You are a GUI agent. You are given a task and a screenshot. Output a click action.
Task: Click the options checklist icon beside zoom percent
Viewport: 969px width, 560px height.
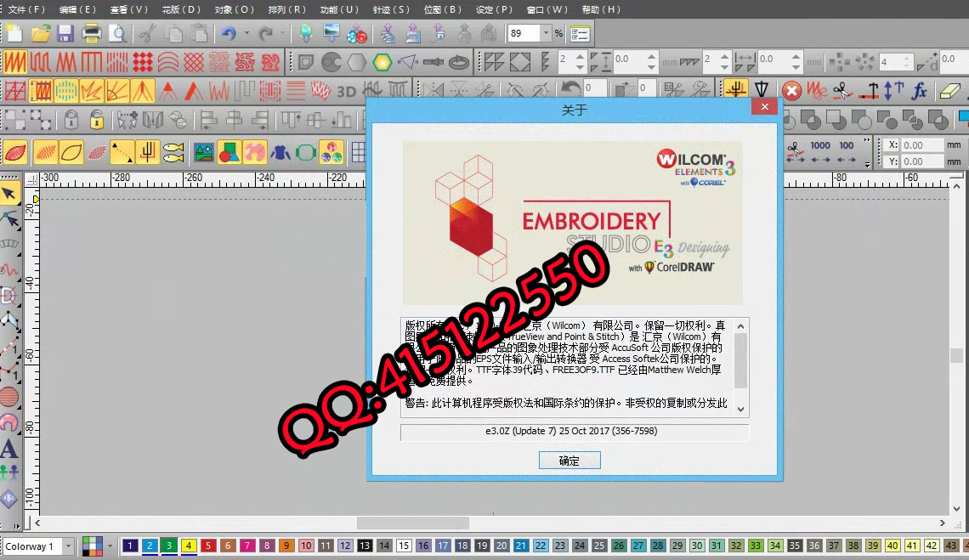[x=580, y=34]
